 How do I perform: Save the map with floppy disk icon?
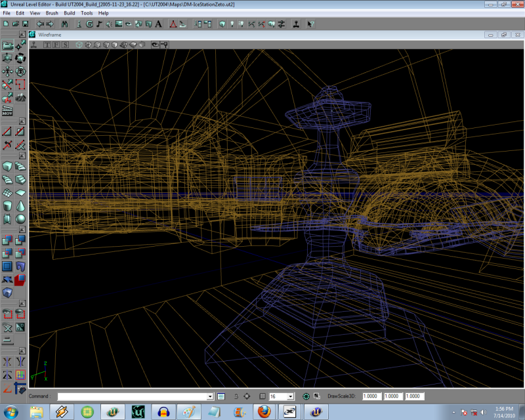(25, 24)
